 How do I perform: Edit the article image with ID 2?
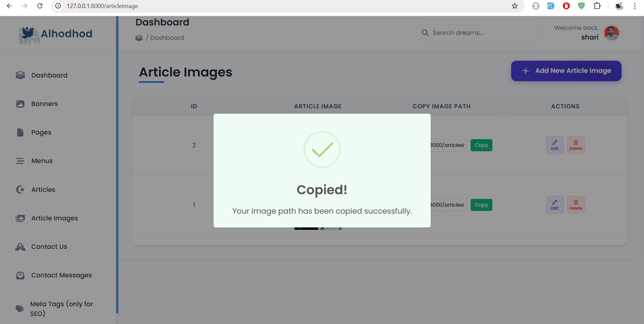pyautogui.click(x=555, y=145)
